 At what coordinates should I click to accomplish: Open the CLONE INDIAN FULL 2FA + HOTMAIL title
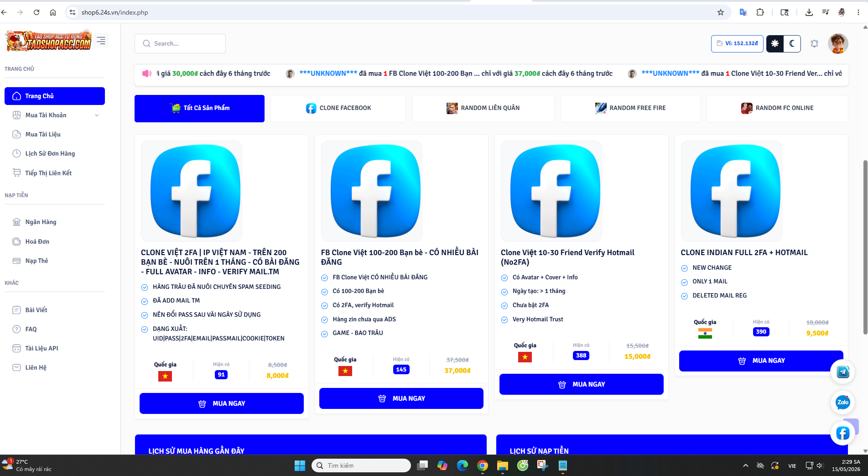[x=744, y=252]
